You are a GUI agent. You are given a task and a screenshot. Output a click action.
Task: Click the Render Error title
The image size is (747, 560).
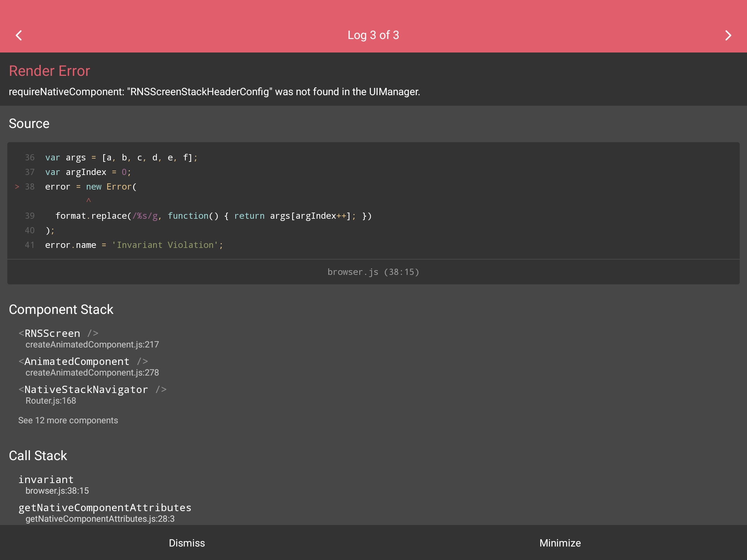(x=49, y=71)
